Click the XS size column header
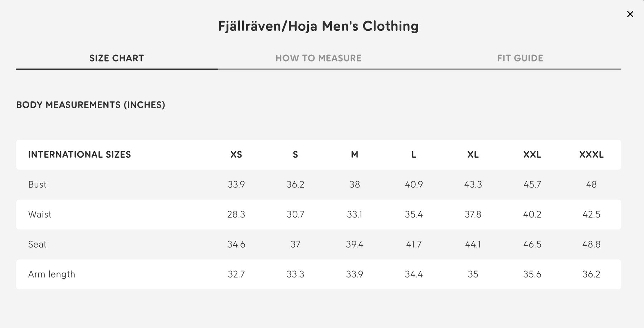Image resolution: width=644 pixels, height=328 pixels. pyautogui.click(x=236, y=155)
